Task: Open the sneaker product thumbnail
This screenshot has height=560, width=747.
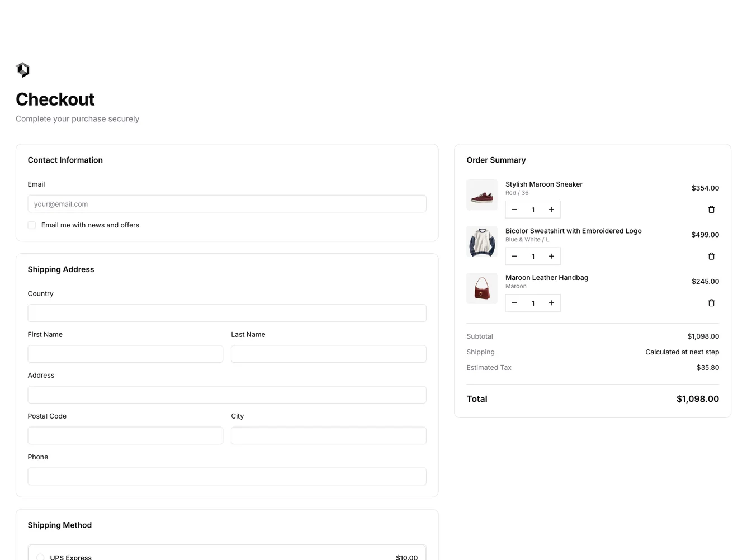Action: tap(481, 195)
